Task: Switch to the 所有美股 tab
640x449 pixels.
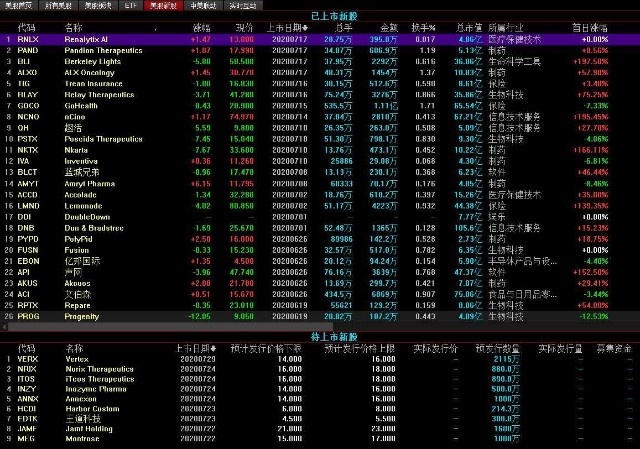Action: click(x=58, y=5)
